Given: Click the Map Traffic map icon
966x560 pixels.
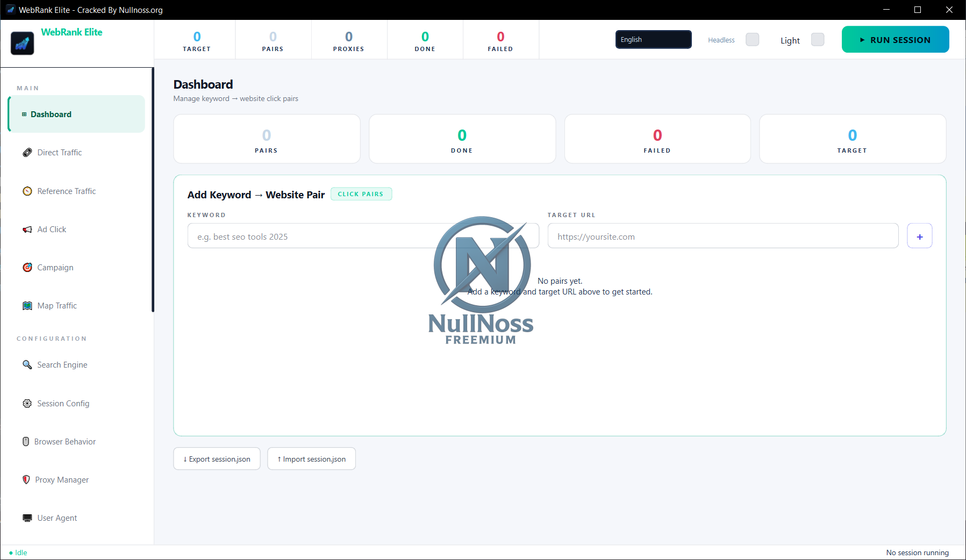Looking at the screenshot, I should [27, 306].
